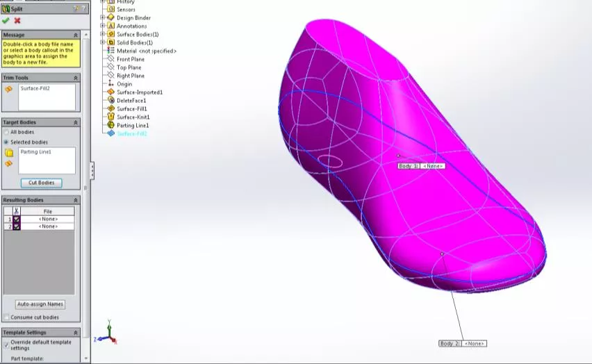592x364 pixels.
Task: Click the Sensors folder icon
Action: click(x=110, y=9)
